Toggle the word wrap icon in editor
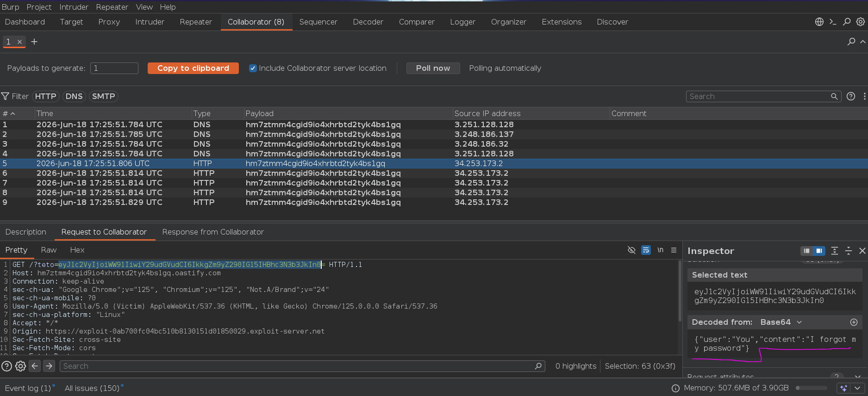This screenshot has width=868, height=396. [646, 250]
